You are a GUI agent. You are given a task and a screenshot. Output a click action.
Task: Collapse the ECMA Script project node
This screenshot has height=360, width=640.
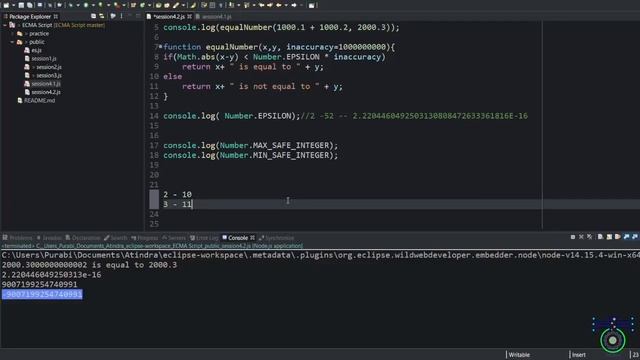[x=5, y=25]
